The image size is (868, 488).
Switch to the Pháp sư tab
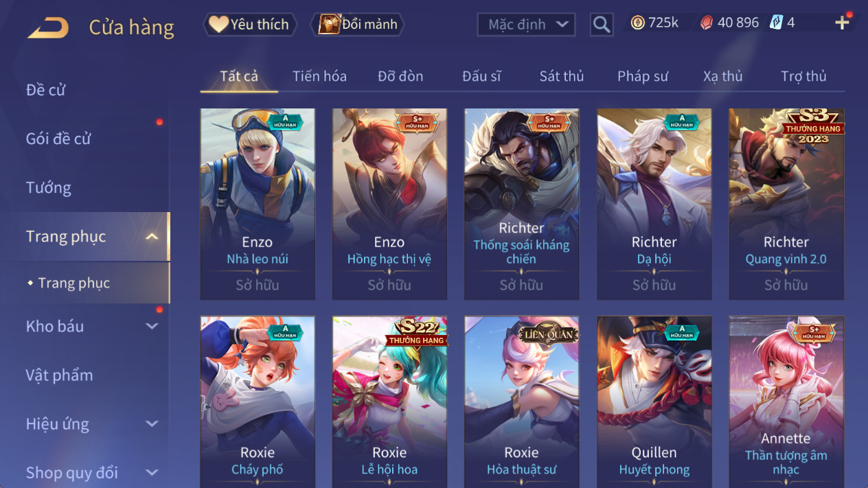[643, 76]
